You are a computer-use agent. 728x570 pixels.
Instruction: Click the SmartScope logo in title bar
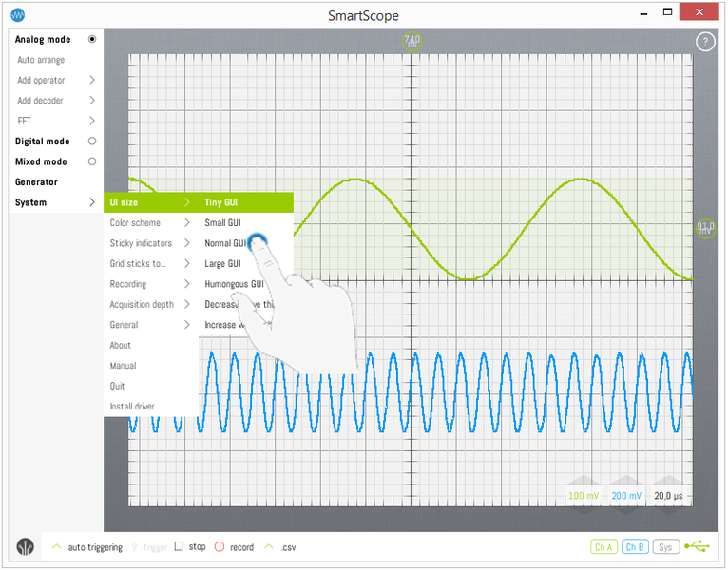(18, 15)
